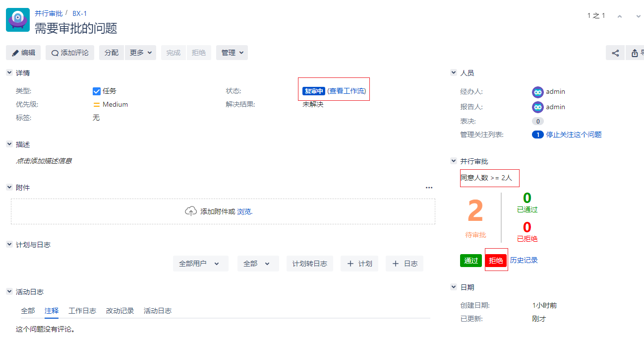644x339 pixels.
Task: Collapse the 并行审批 panel
Action: [x=453, y=161]
